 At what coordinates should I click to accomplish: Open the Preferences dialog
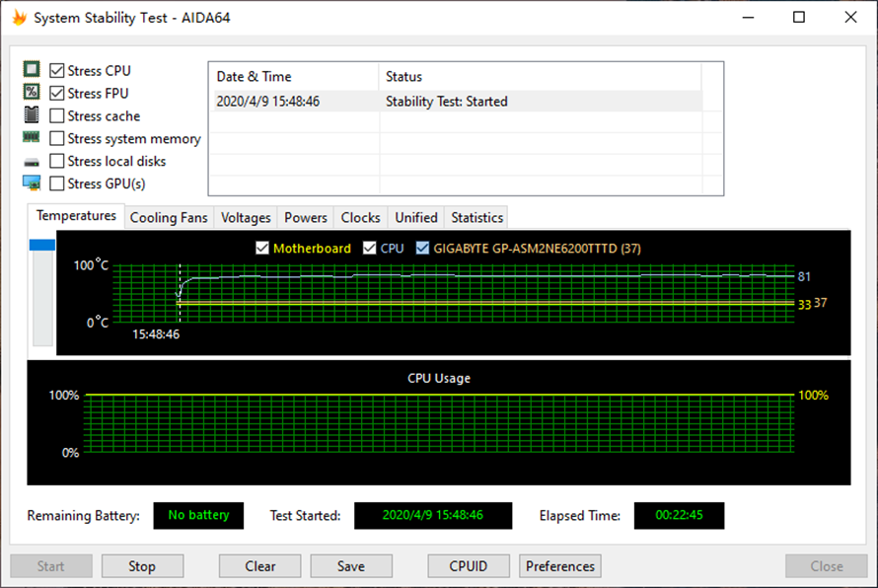pyautogui.click(x=559, y=565)
